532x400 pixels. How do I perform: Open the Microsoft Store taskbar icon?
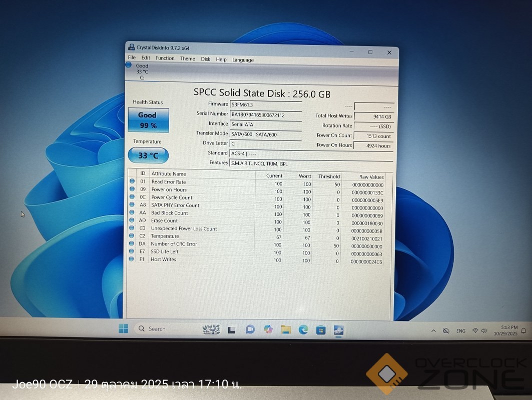[321, 329]
